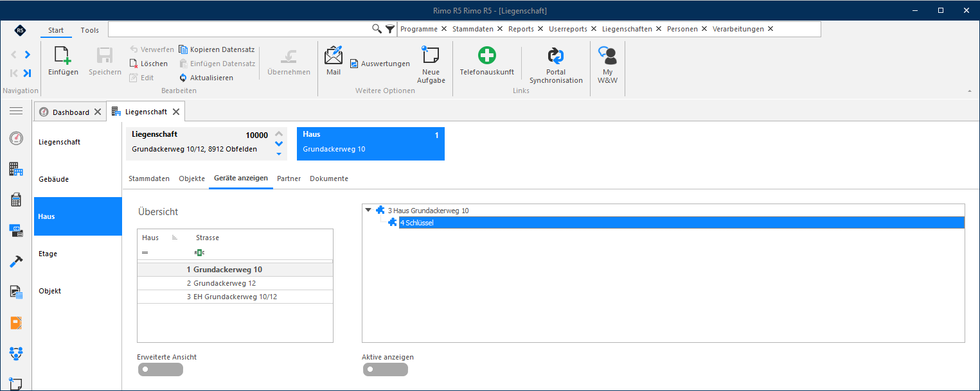Open Auswertungen reports
The width and height of the screenshot is (980, 391).
[380, 64]
